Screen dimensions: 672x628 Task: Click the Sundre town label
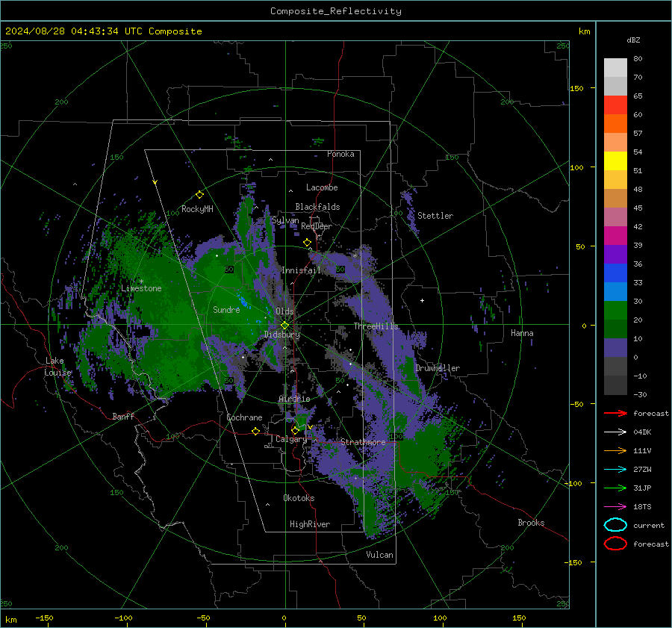click(x=226, y=309)
